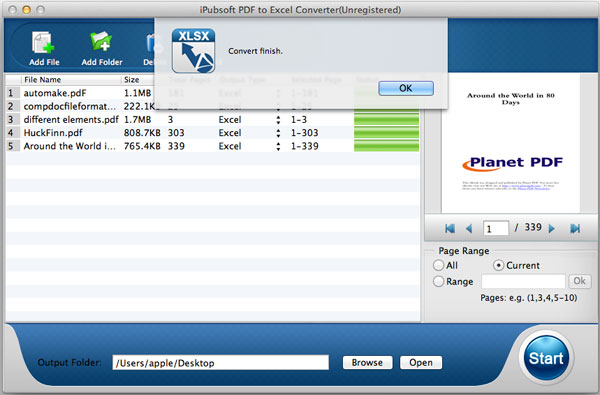Go to first preview page

tap(450, 229)
